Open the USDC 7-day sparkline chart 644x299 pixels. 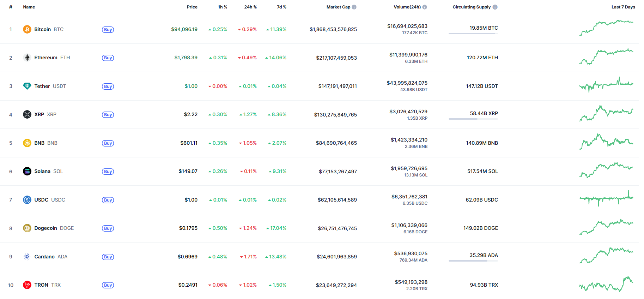tap(606, 198)
